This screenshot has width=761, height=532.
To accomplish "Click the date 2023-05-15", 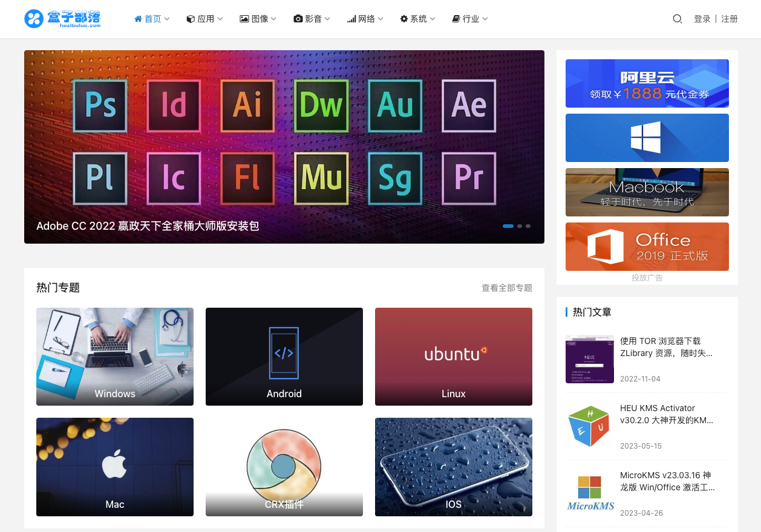I will [641, 446].
